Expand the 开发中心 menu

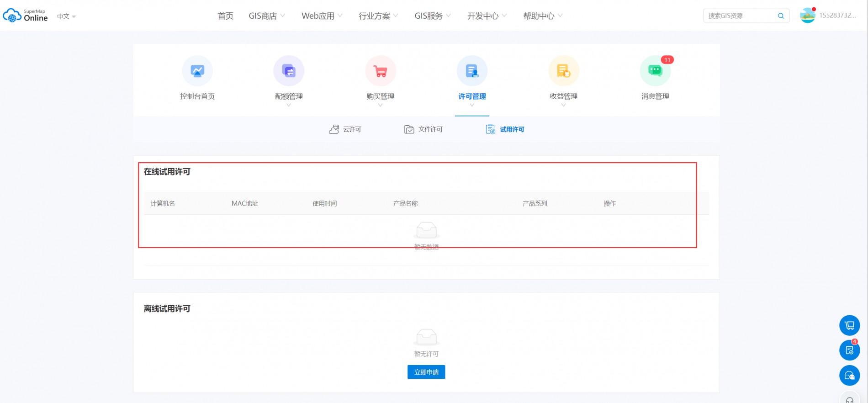point(487,16)
